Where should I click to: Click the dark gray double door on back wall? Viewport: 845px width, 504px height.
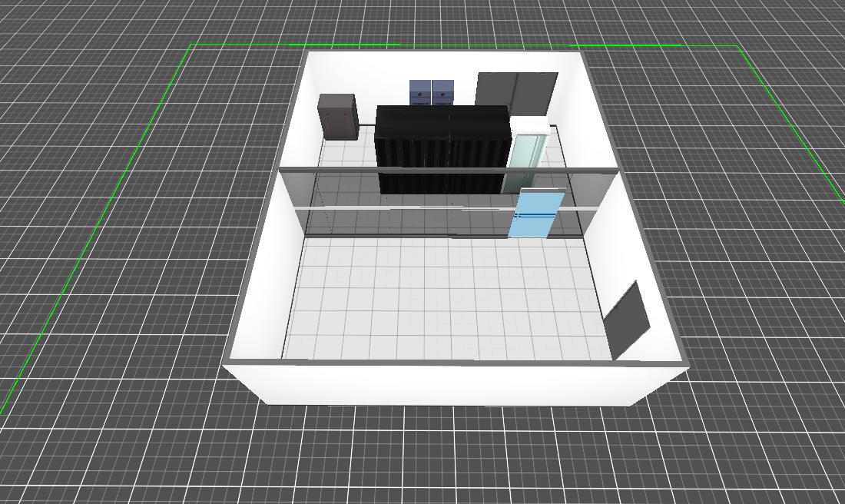tap(515, 91)
